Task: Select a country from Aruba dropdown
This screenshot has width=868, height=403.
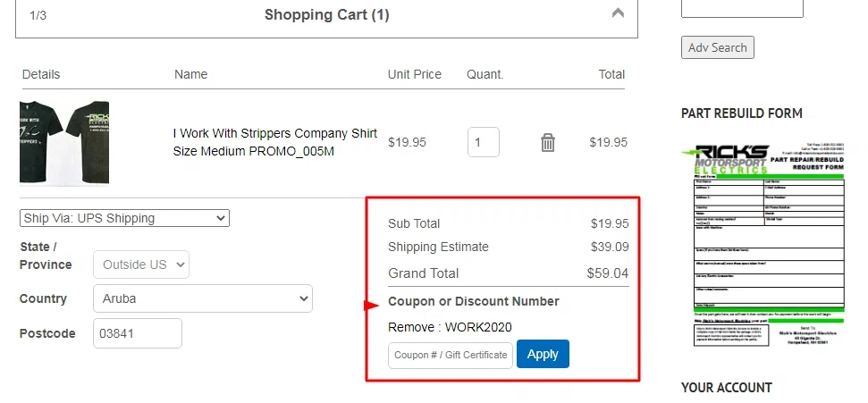Action: point(203,298)
